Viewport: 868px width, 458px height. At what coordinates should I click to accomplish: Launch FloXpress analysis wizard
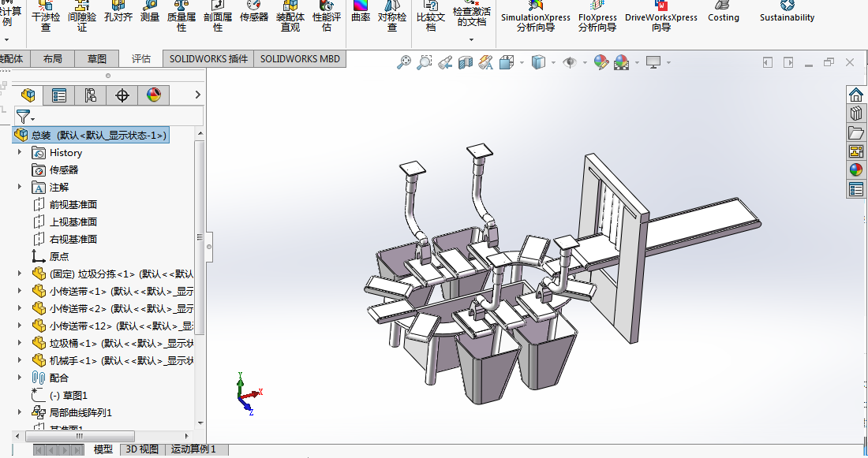(597, 17)
